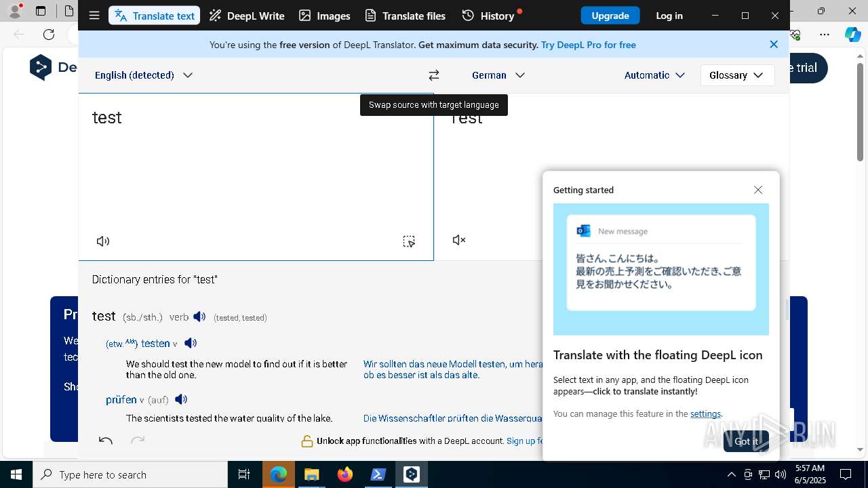Click the capture screen text icon
Screen dimensions: 868x488
click(x=409, y=241)
